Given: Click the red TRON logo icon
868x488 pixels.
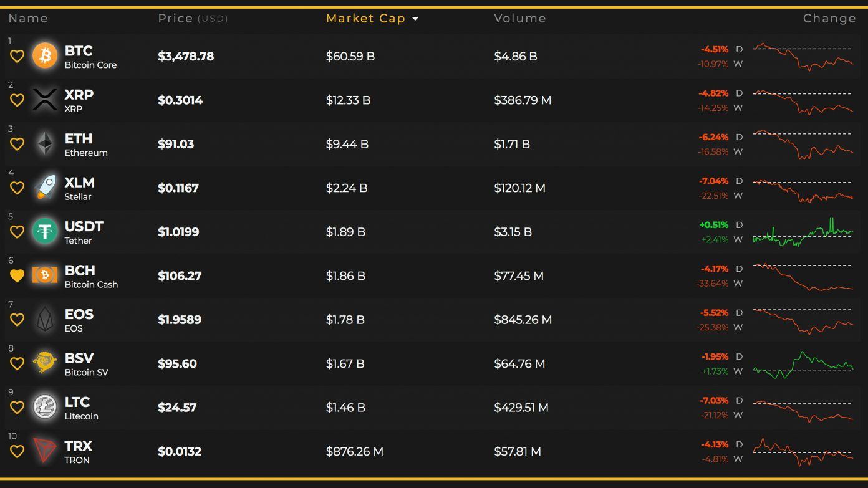Looking at the screenshot, I should click(45, 451).
